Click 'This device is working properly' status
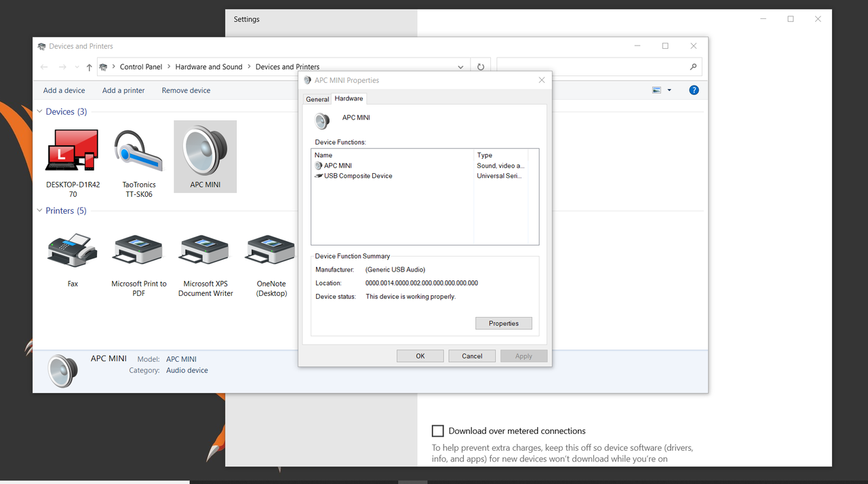Screen dimensions: 868x484 (x=411, y=297)
